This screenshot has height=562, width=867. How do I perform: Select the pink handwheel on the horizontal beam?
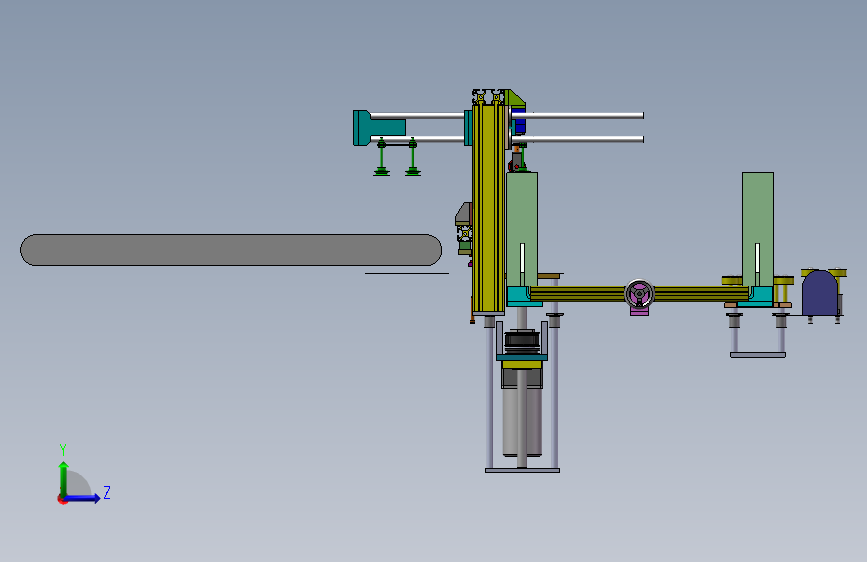(639, 294)
